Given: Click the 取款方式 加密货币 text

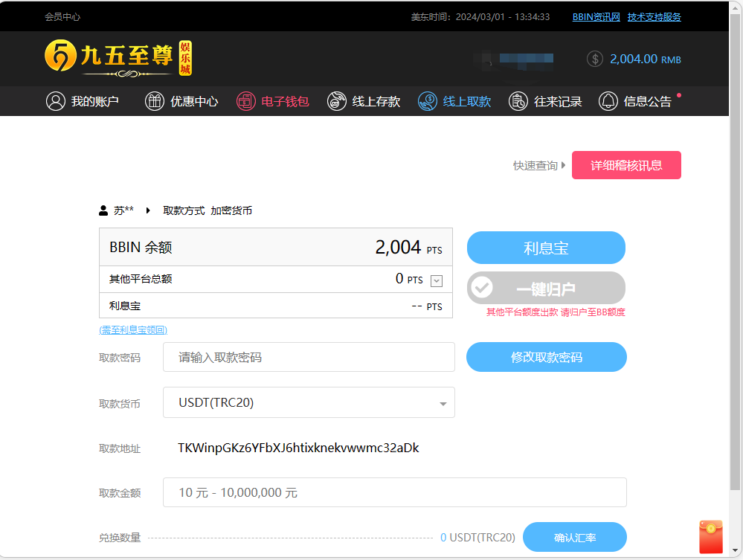Looking at the screenshot, I should (208, 210).
